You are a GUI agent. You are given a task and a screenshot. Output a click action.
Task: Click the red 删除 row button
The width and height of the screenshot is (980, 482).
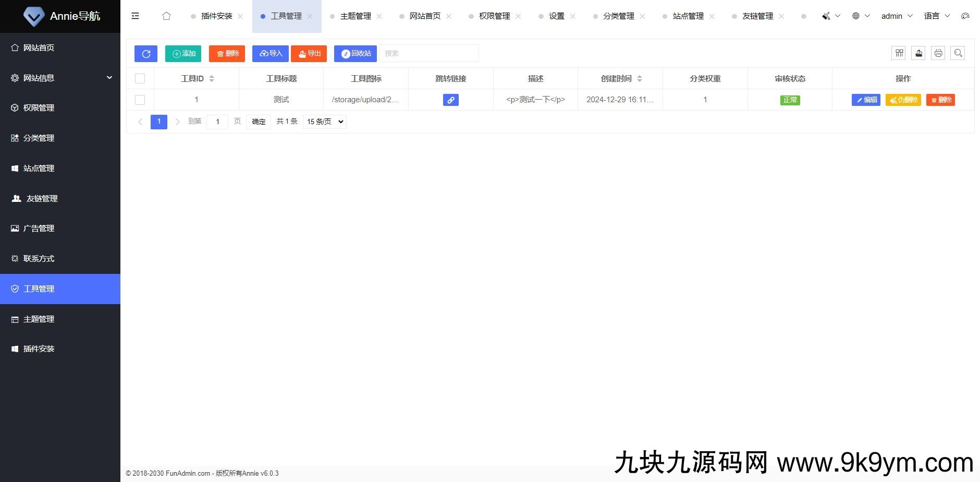(940, 100)
